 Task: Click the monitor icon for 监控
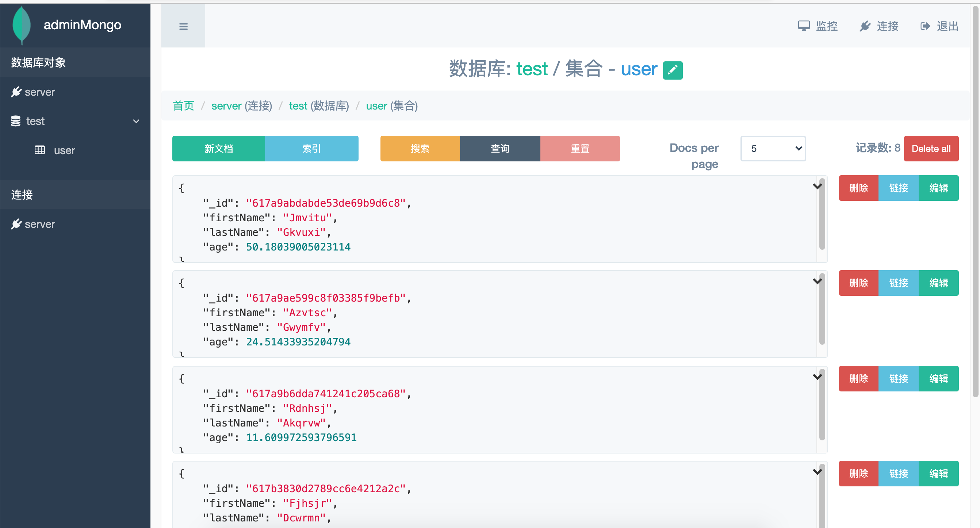(x=804, y=26)
